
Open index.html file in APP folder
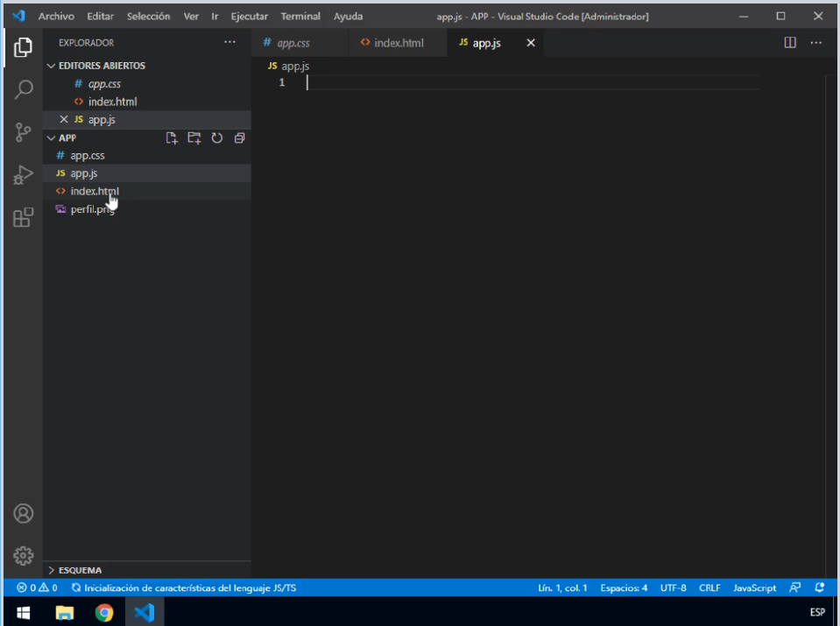(x=147, y=191)
